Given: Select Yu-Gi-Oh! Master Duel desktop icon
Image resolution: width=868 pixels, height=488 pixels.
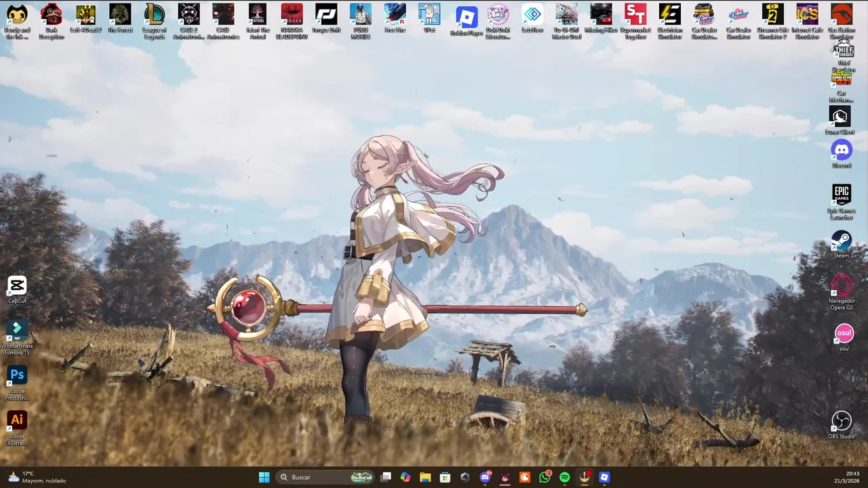Looking at the screenshot, I should (x=567, y=22).
